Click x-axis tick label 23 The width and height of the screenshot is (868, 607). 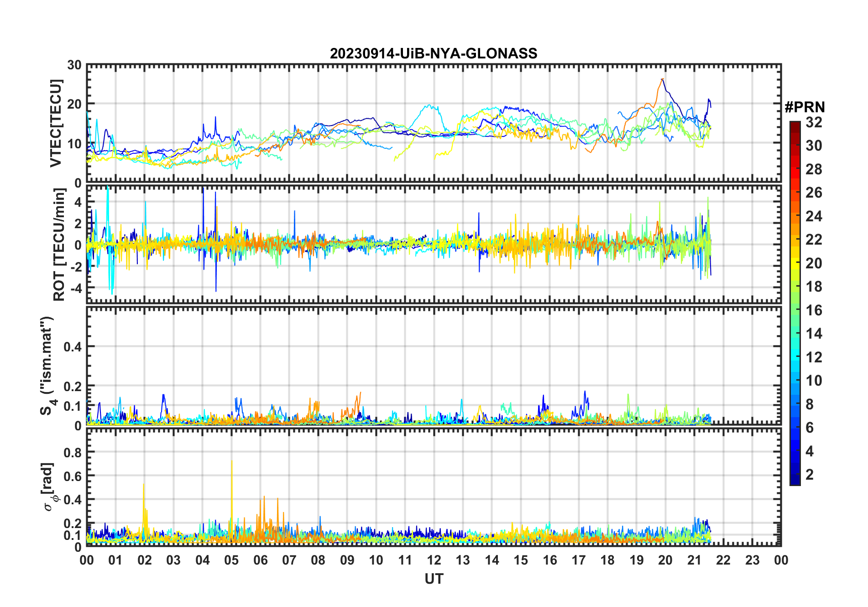coord(752,560)
